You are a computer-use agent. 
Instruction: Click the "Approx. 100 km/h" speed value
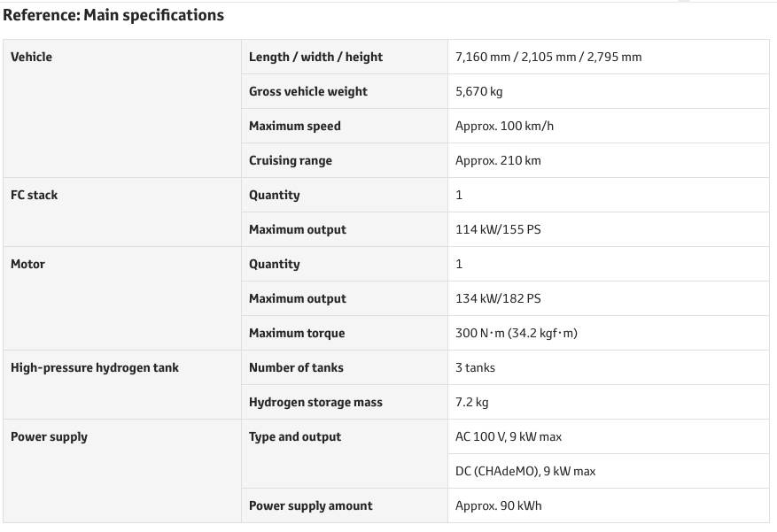tap(504, 126)
